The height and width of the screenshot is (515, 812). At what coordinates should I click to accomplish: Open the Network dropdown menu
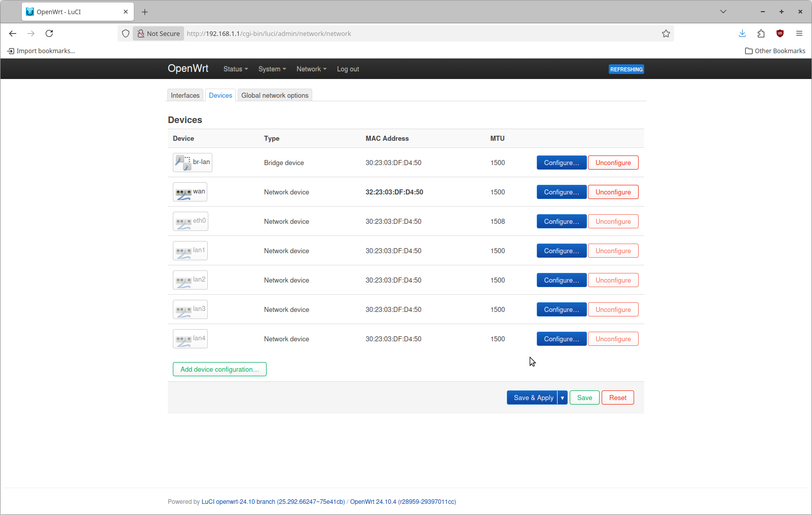coord(311,69)
